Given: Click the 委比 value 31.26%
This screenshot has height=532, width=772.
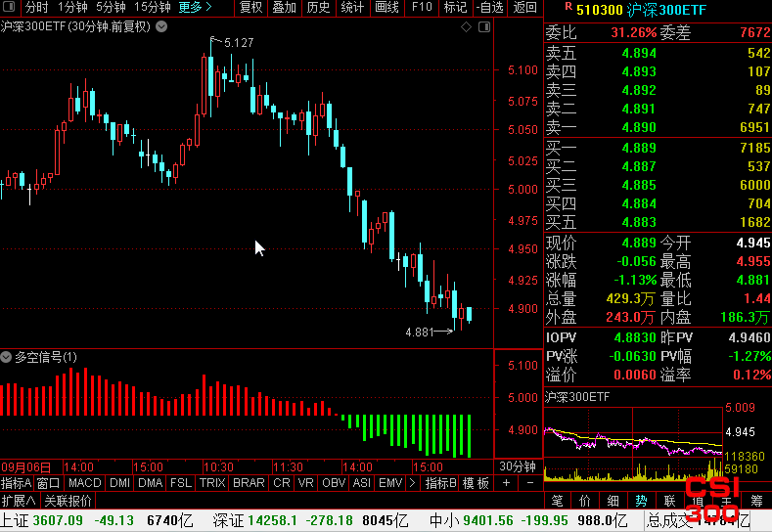Looking at the screenshot, I should tap(634, 33).
